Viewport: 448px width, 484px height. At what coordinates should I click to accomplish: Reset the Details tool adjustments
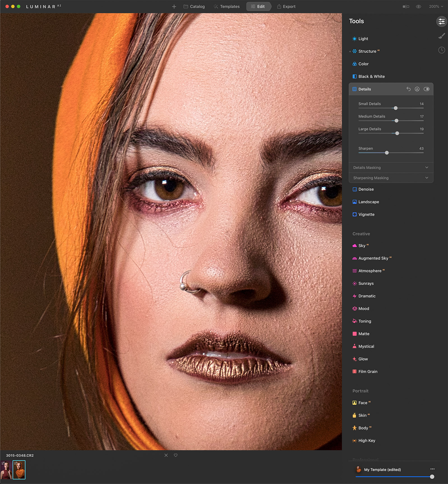click(409, 89)
